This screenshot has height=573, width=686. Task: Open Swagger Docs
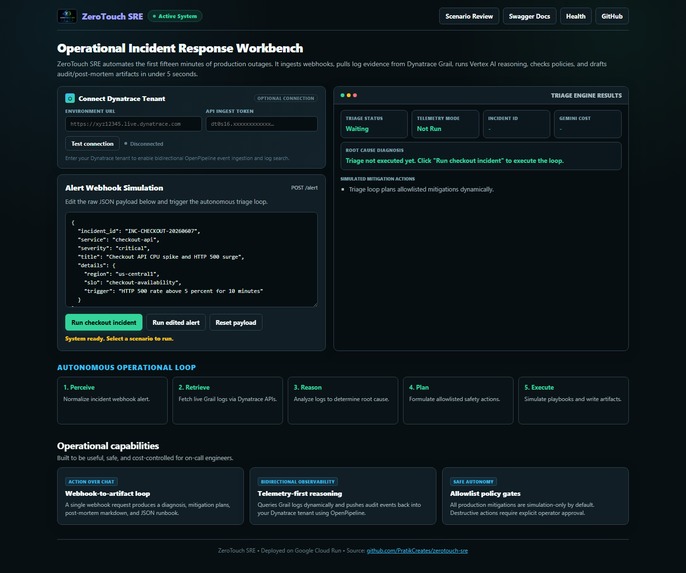529,16
